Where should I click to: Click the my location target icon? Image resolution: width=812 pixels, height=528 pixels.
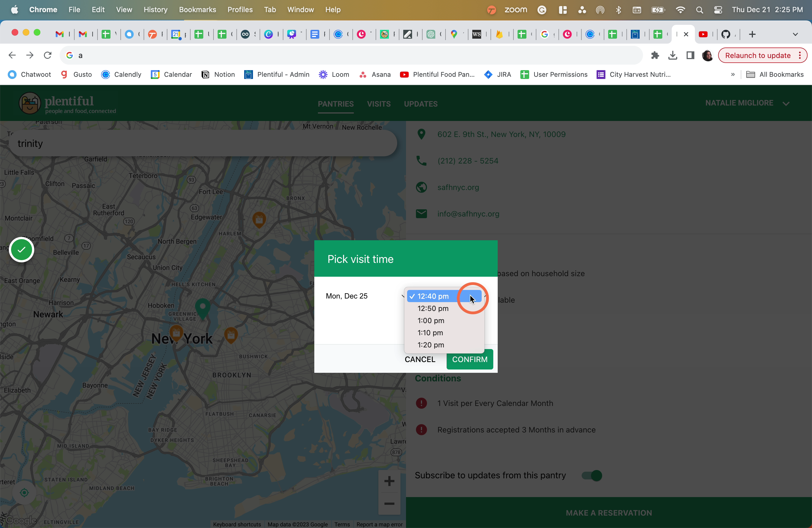24,493
